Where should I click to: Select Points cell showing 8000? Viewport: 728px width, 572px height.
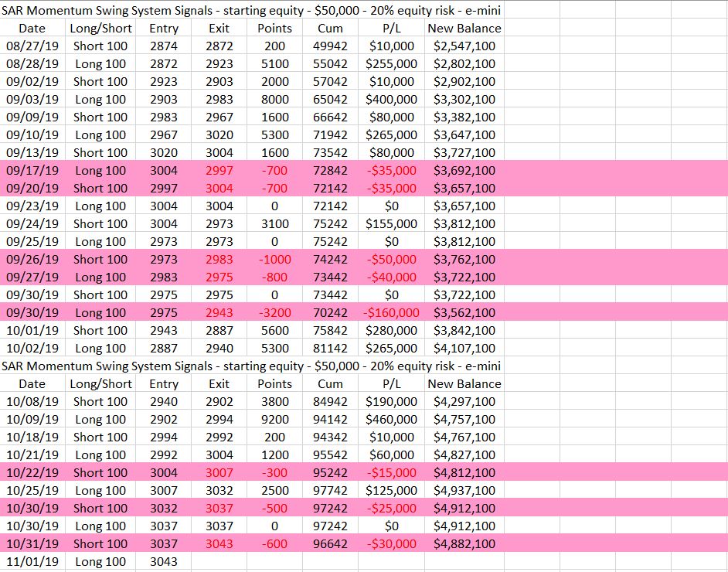tap(275, 100)
